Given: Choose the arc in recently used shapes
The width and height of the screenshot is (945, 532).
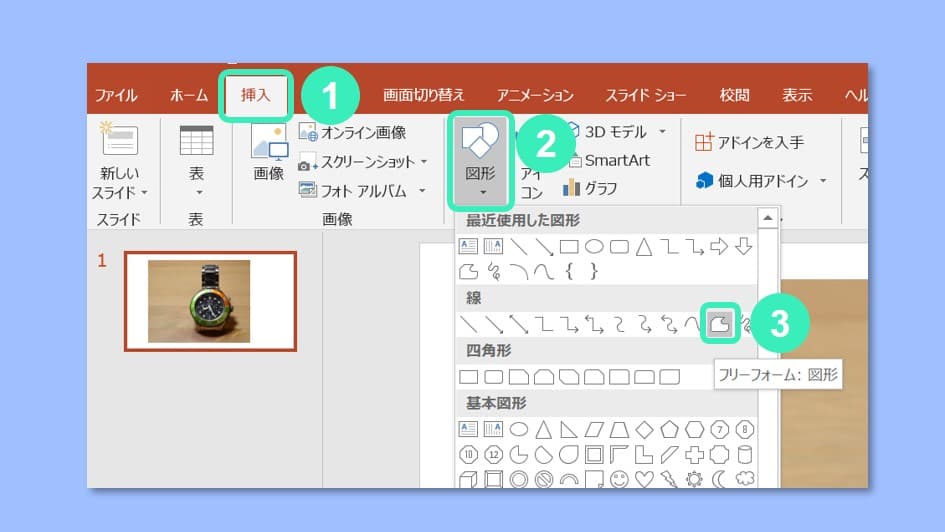Looking at the screenshot, I should (519, 272).
